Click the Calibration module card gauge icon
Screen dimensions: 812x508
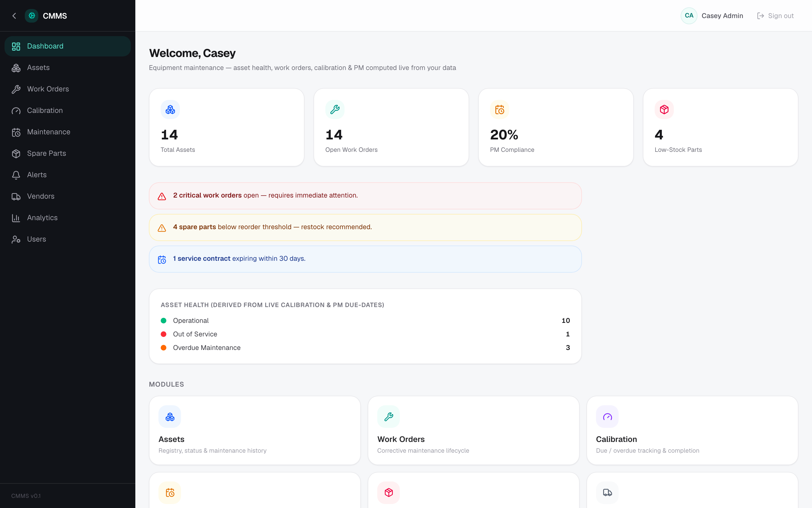point(607,417)
